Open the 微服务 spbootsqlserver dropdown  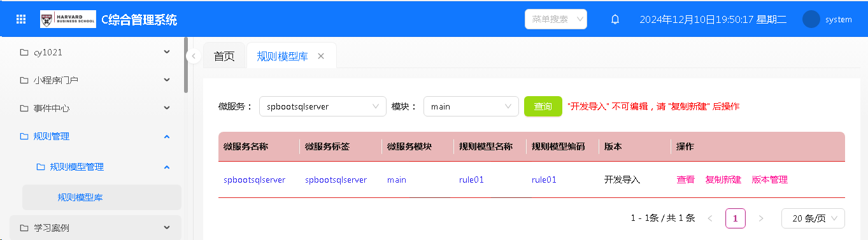323,106
